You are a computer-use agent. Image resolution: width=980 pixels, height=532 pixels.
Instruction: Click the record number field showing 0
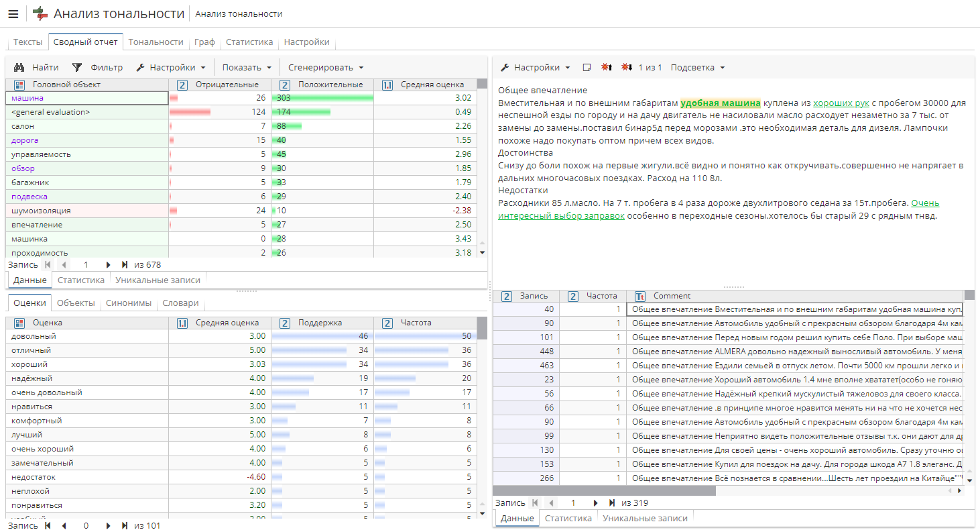click(x=86, y=525)
